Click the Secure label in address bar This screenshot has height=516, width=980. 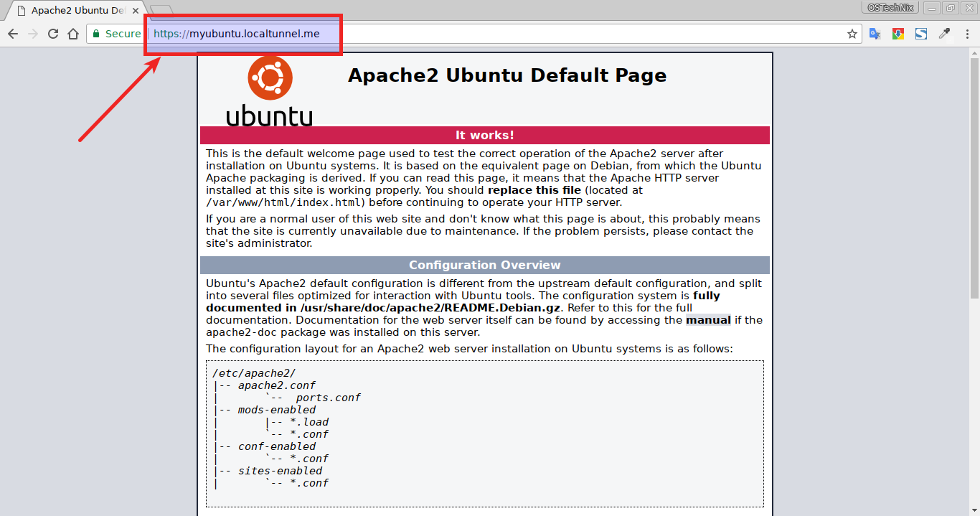[x=123, y=34]
